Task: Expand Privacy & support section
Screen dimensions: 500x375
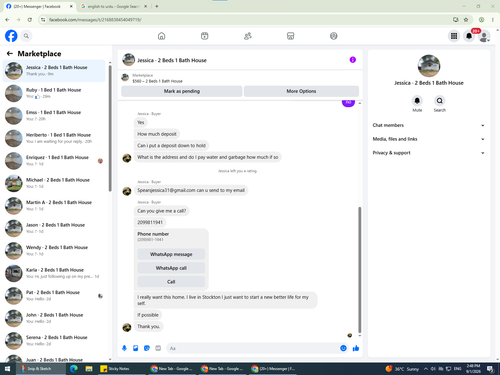Action: click(429, 153)
